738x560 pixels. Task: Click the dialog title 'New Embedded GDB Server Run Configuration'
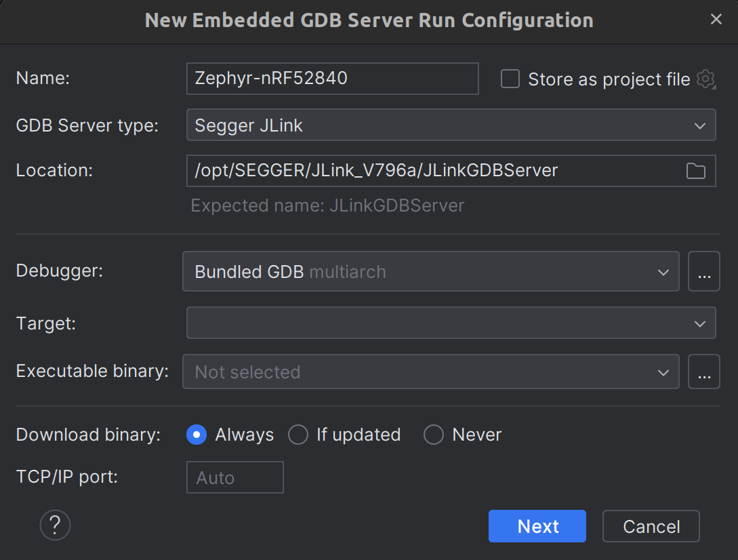(x=369, y=20)
